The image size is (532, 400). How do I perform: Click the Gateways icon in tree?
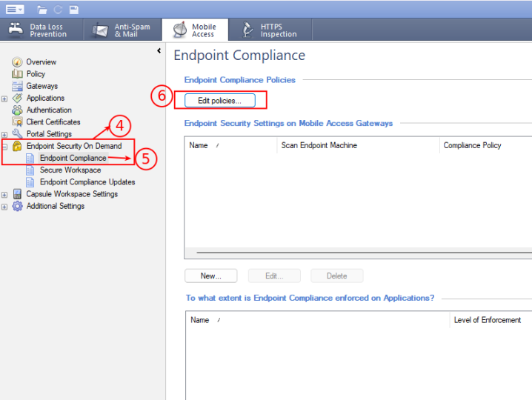tap(18, 86)
